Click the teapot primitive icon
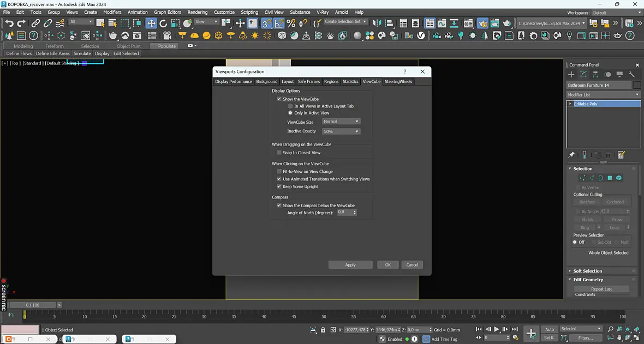Viewport: 644px width, 344px height. pos(113,36)
